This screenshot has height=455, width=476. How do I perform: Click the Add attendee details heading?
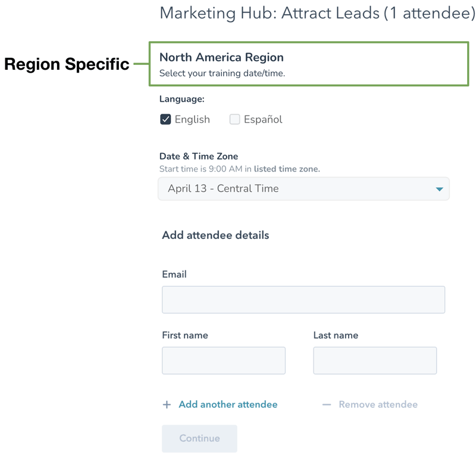click(x=215, y=235)
